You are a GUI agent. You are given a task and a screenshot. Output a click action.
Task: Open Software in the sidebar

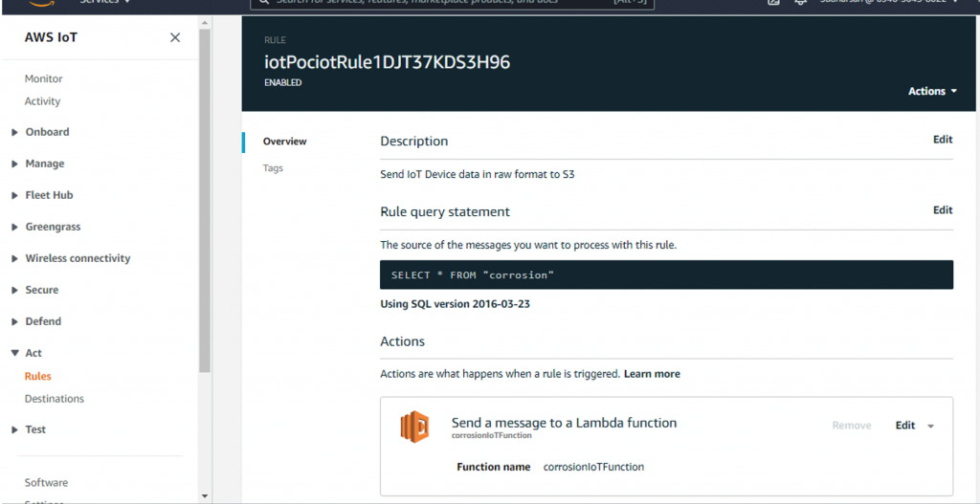(x=46, y=483)
